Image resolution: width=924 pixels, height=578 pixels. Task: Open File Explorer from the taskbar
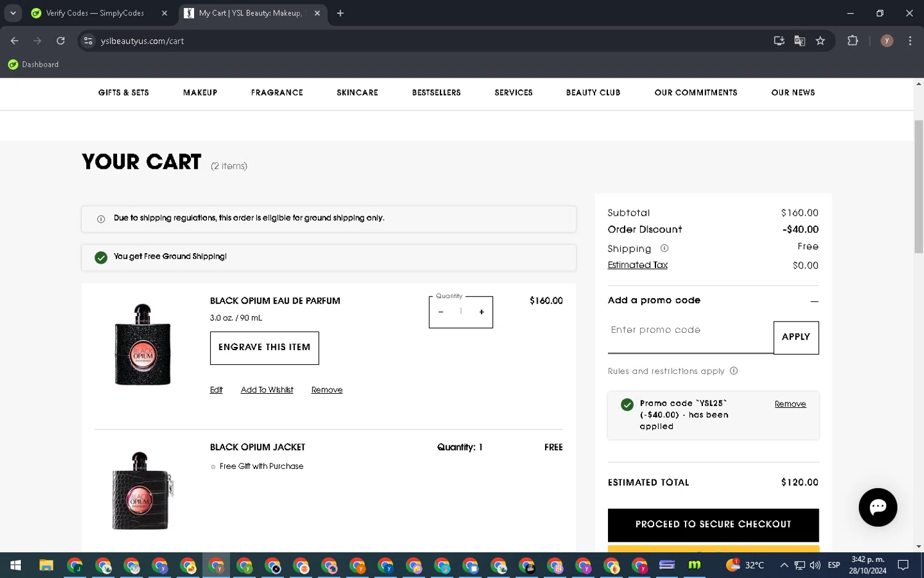[46, 565]
